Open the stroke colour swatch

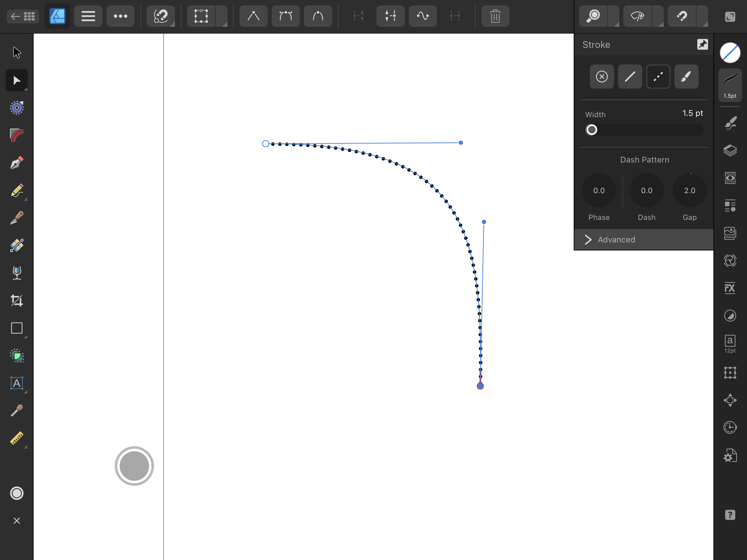[x=730, y=53]
